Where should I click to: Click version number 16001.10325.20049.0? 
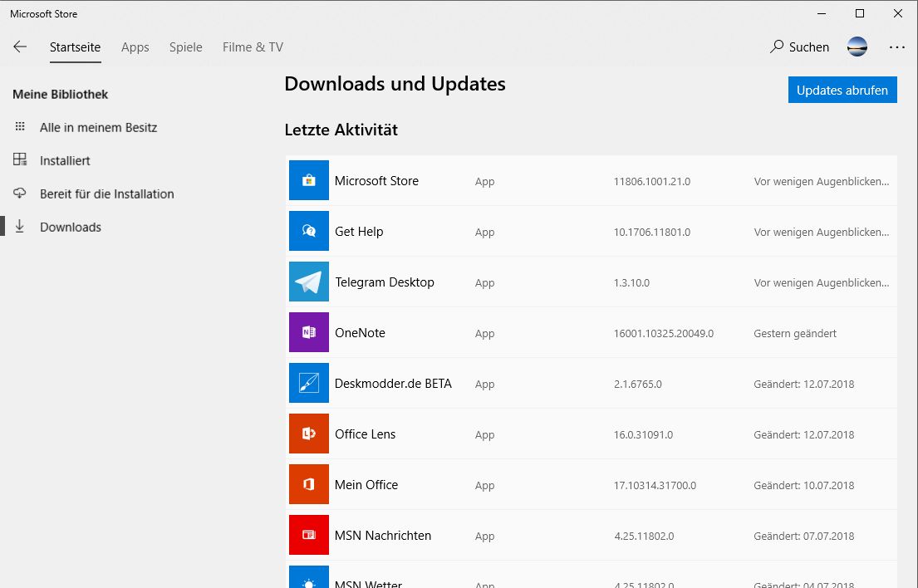click(664, 334)
